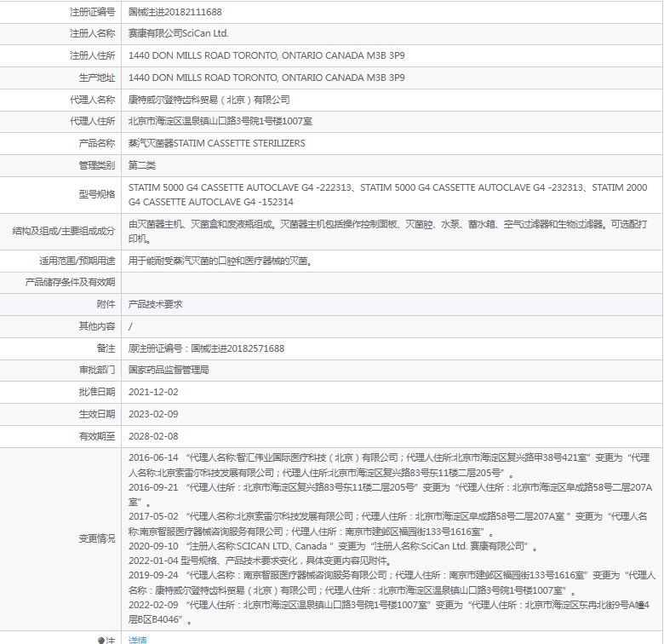664x644 pixels.
Task: Click approving department 国家药品监督管理局
Action: point(169,370)
